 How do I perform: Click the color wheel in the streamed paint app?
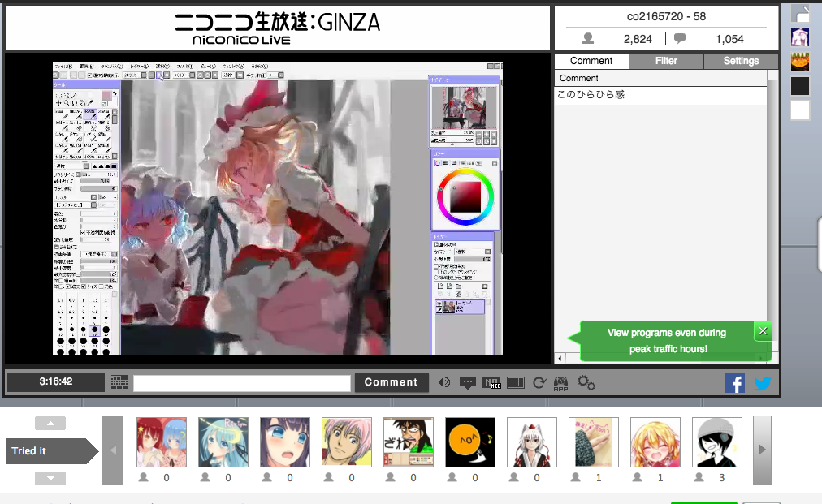465,197
